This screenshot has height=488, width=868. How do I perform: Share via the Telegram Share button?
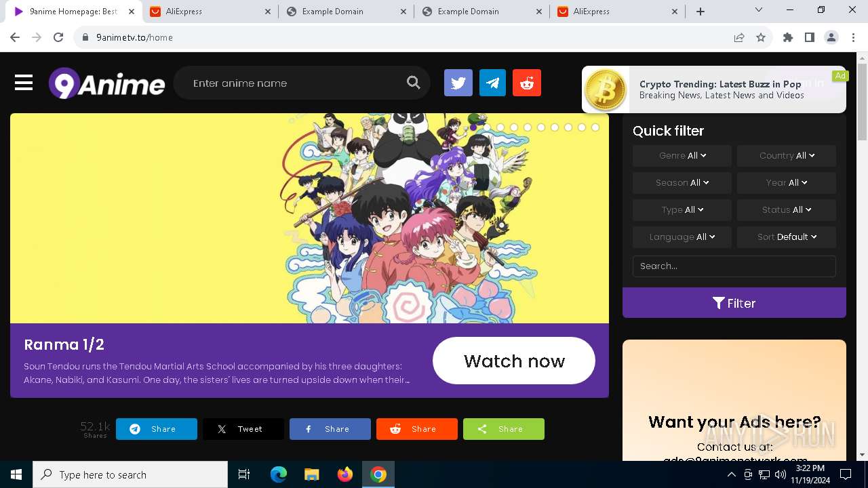157,429
